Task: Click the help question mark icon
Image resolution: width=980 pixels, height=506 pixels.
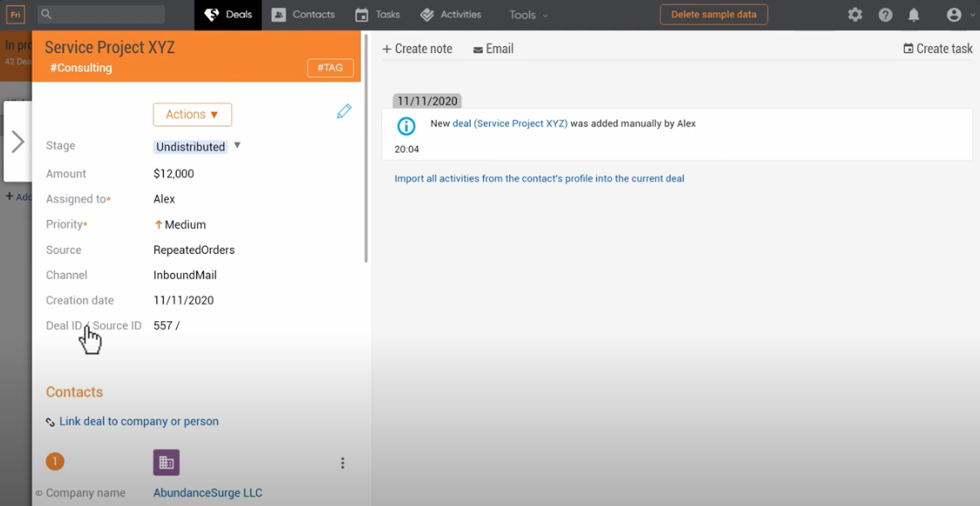Action: click(885, 14)
